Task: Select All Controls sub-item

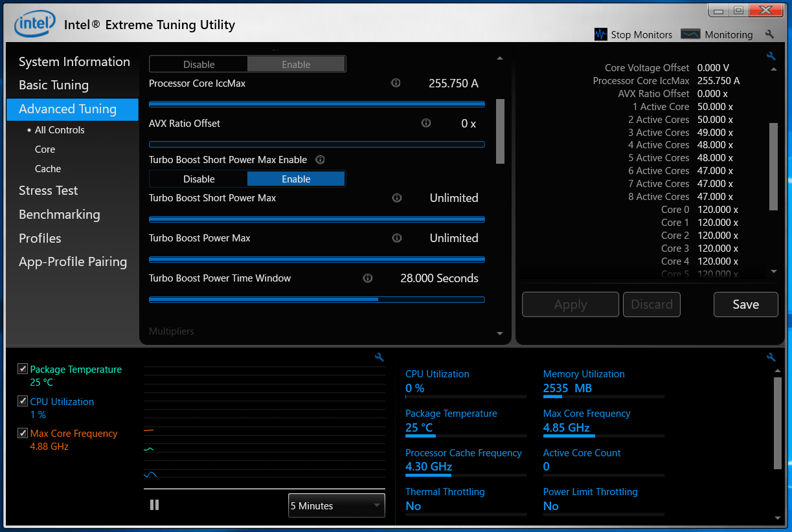Action: point(60,129)
